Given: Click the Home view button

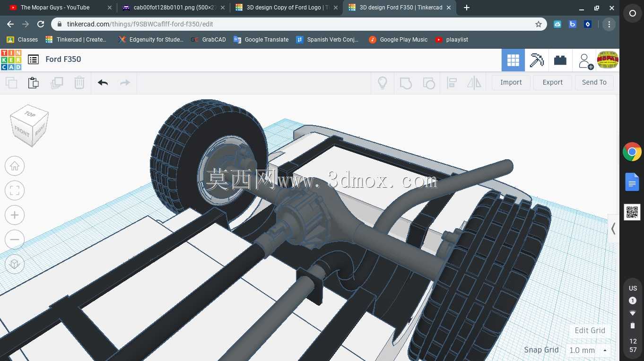Looking at the screenshot, I should [15, 166].
